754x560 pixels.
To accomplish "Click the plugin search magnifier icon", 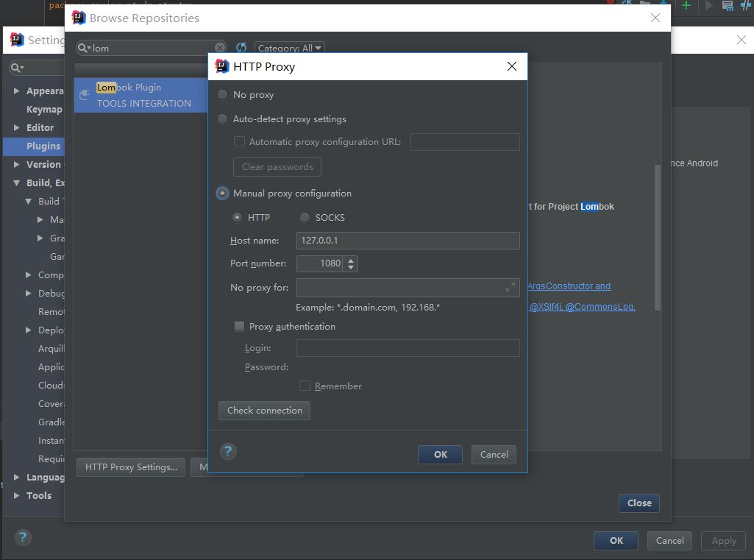I will click(x=82, y=48).
